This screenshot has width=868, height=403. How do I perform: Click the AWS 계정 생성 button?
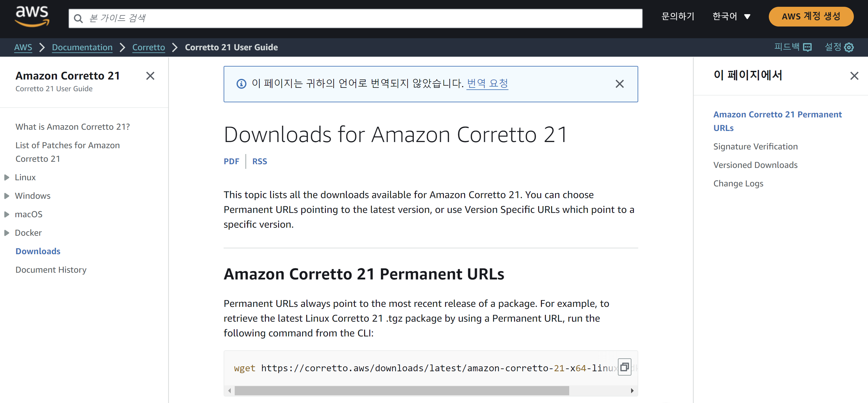811,17
